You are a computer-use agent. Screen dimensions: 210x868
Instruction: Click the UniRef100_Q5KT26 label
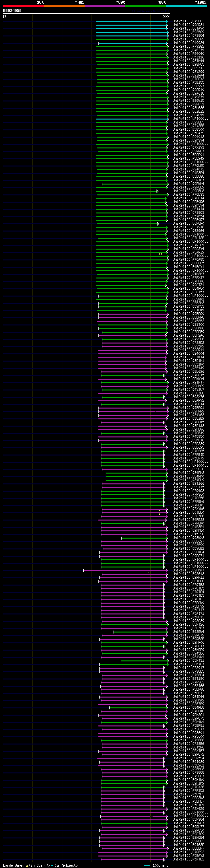coord(188,624)
